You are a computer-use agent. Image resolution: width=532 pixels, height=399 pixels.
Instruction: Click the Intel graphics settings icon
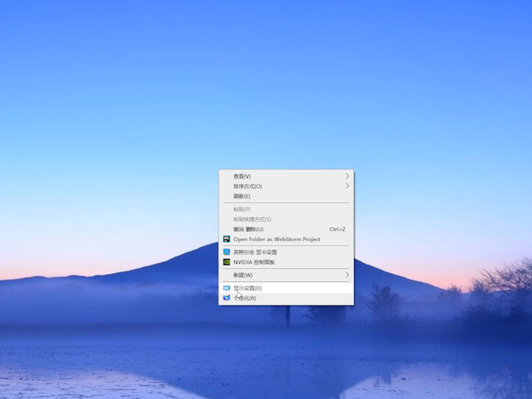pos(226,252)
